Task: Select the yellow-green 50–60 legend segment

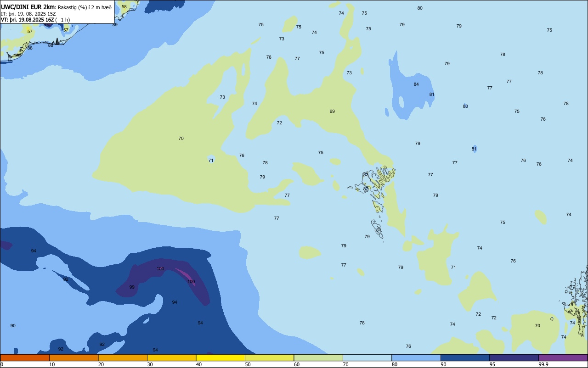Action: click(x=269, y=357)
